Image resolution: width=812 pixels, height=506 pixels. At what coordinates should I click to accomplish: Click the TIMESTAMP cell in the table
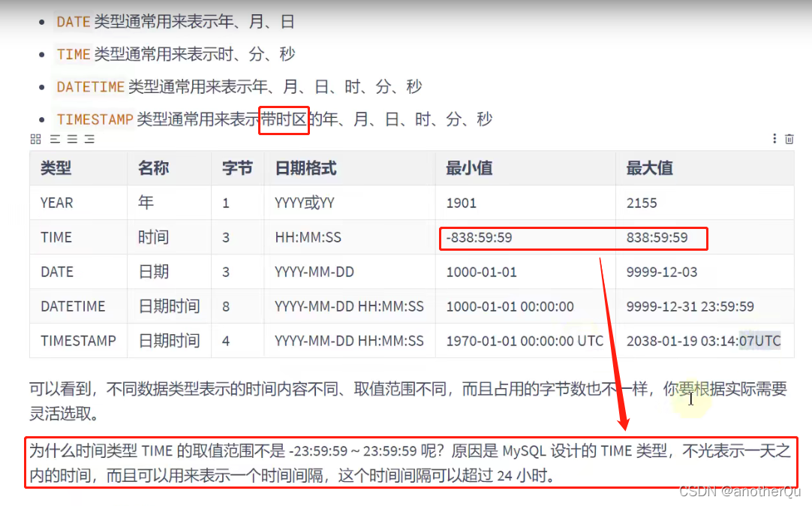pos(78,341)
